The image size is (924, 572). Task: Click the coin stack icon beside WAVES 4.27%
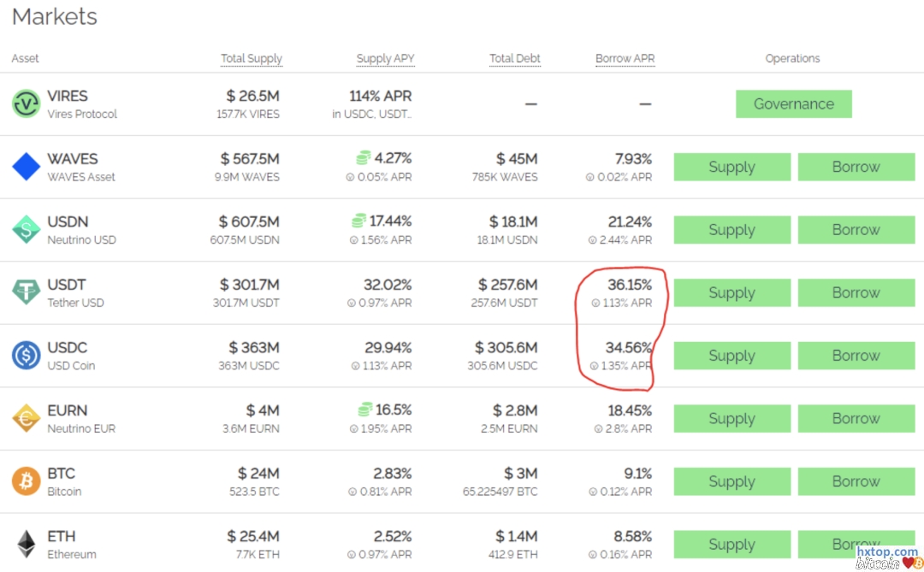pos(363,158)
